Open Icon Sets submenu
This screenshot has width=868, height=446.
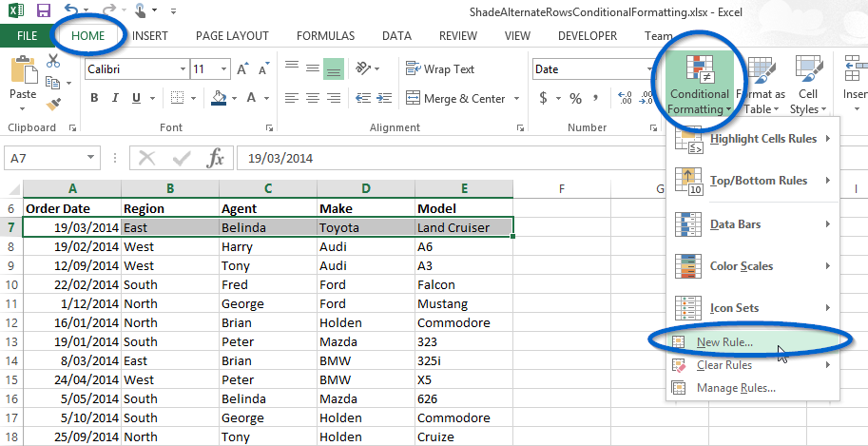(753, 308)
